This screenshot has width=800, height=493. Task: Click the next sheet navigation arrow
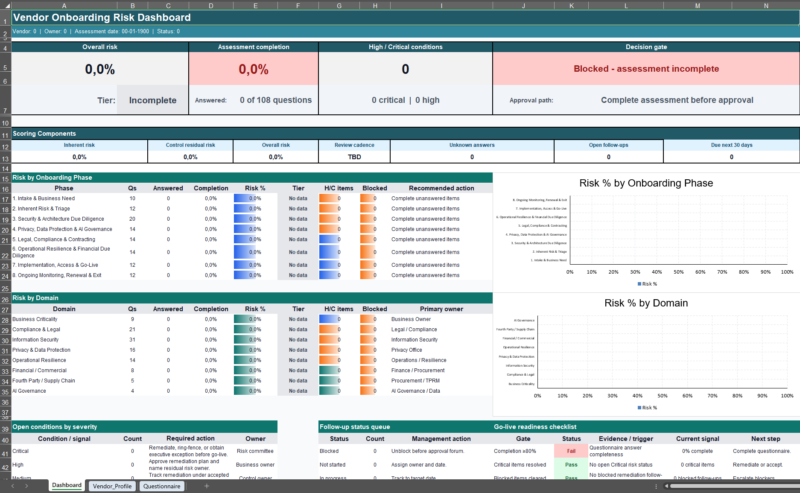(27, 486)
